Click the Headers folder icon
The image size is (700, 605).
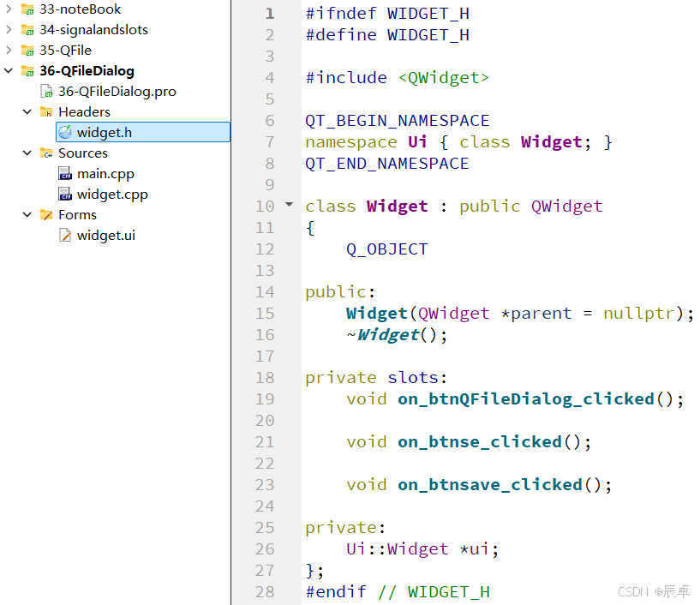(x=46, y=111)
